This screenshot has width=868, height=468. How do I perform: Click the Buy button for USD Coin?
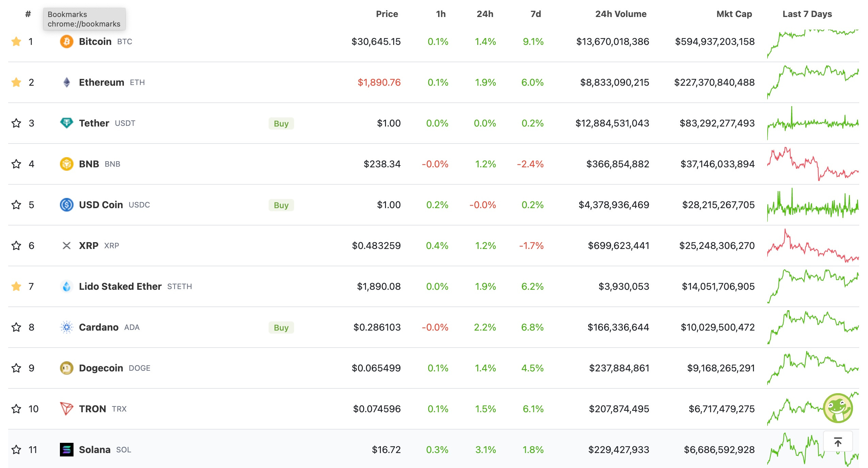(281, 205)
